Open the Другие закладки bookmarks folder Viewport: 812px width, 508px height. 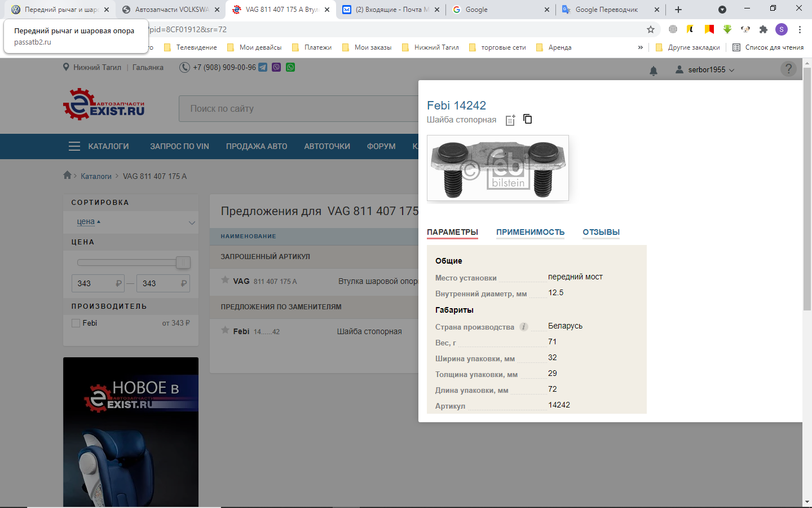point(688,47)
